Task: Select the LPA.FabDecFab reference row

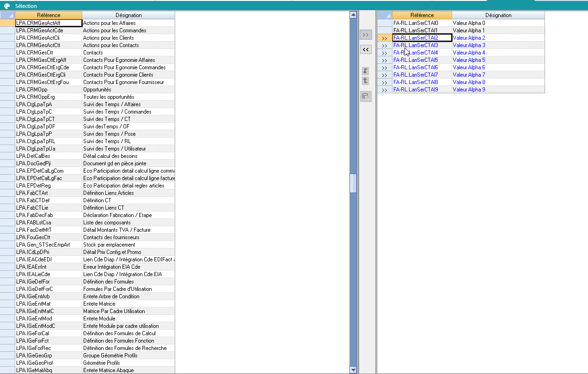Action: pos(49,215)
